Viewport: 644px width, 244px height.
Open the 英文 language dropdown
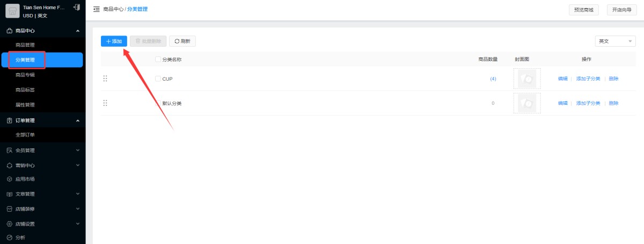pos(615,41)
